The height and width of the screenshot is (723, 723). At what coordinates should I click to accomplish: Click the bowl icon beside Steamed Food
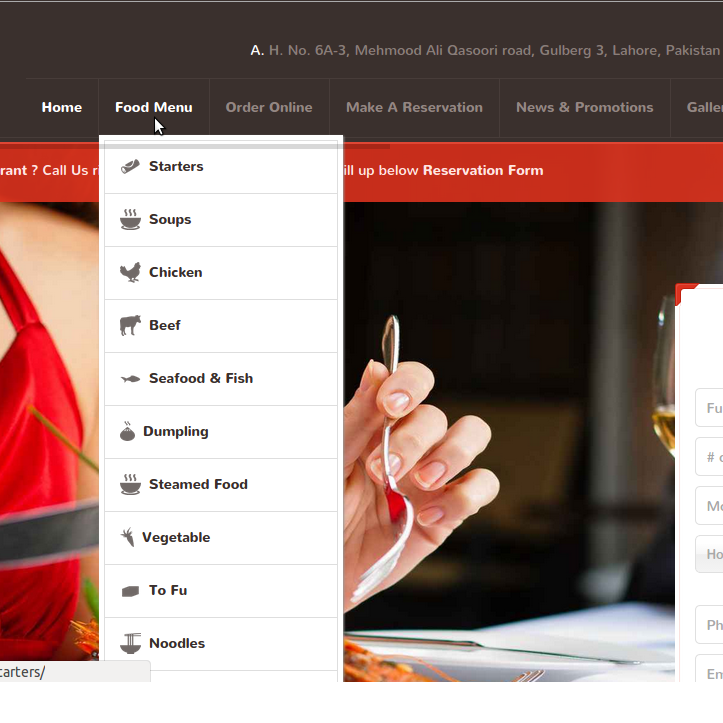(x=130, y=485)
